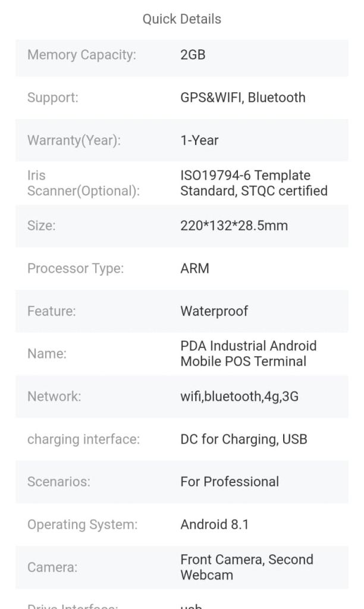Click the For Professional scenarios value
This screenshot has height=609, width=364.
click(x=229, y=482)
